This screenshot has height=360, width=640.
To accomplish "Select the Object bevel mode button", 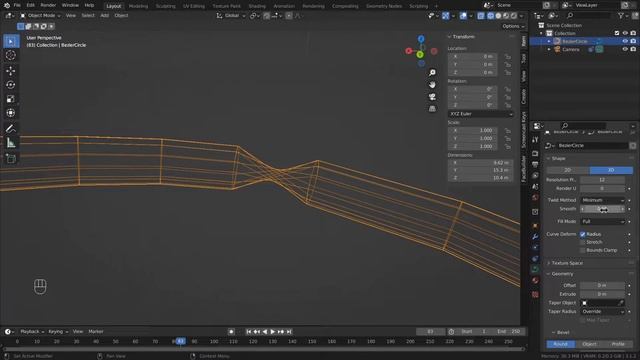I will pyautogui.click(x=589, y=344).
